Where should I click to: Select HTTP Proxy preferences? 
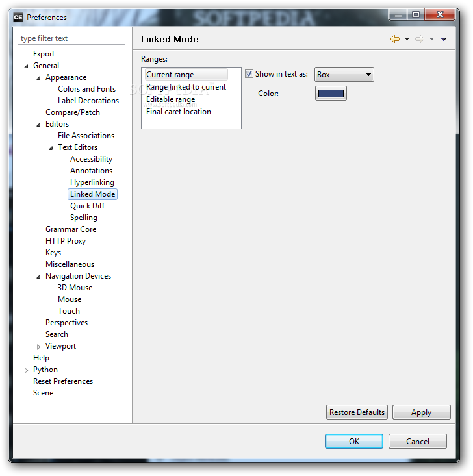(66, 241)
